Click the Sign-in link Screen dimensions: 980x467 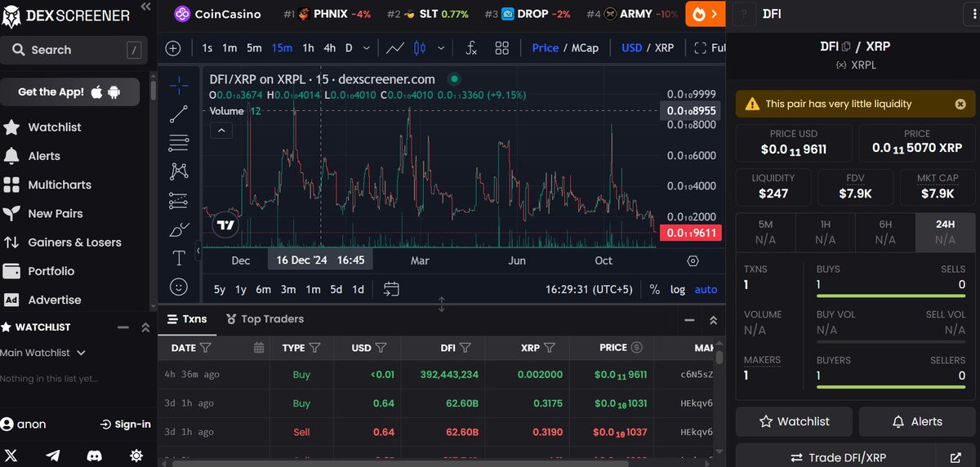click(125, 424)
